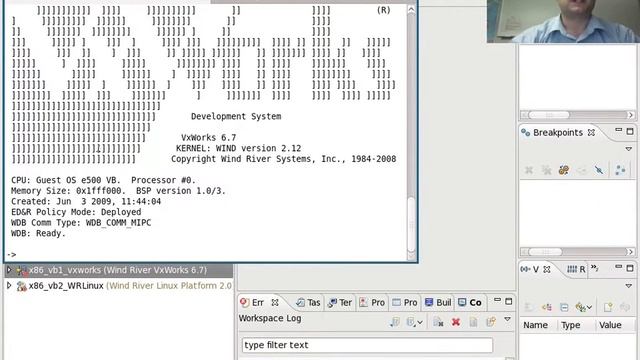
Task: Open the second Pro tab with window icon
Action: tap(404, 302)
